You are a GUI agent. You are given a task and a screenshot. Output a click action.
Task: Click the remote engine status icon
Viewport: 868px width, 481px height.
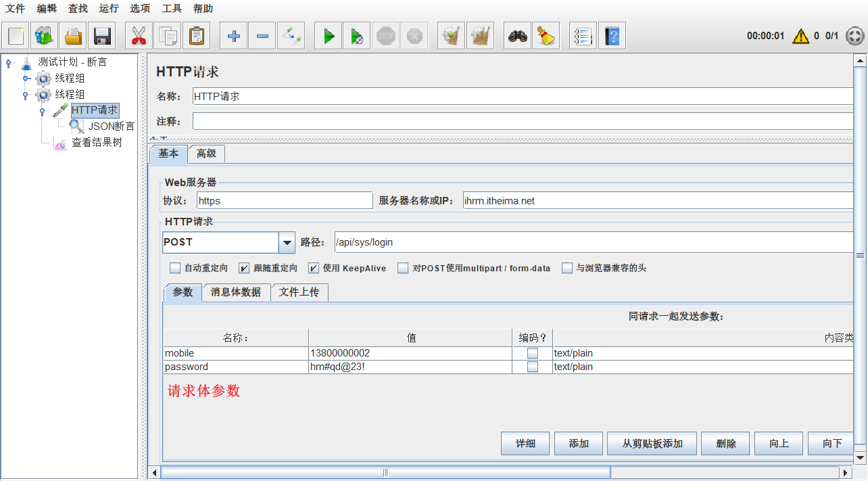point(855,36)
